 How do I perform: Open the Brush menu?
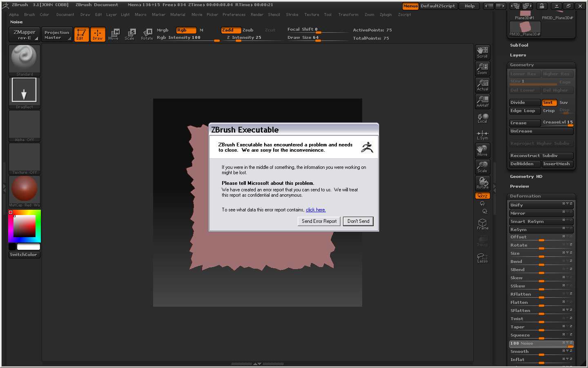point(29,15)
